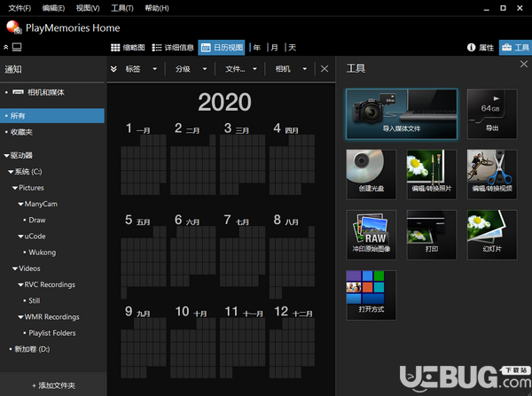Screen dimensions: 532x396
Task: Close the Tools panel
Action: pyautogui.click(x=523, y=64)
